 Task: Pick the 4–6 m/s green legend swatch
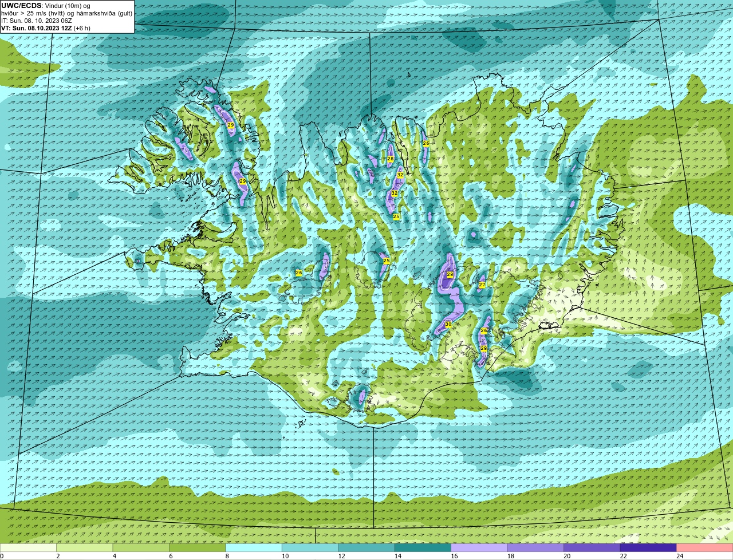pos(141,548)
